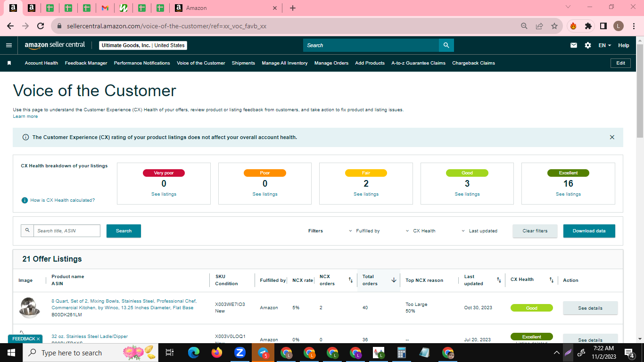Image resolution: width=644 pixels, height=362 pixels.
Task: View site information via the lock icon
Action: [59, 26]
